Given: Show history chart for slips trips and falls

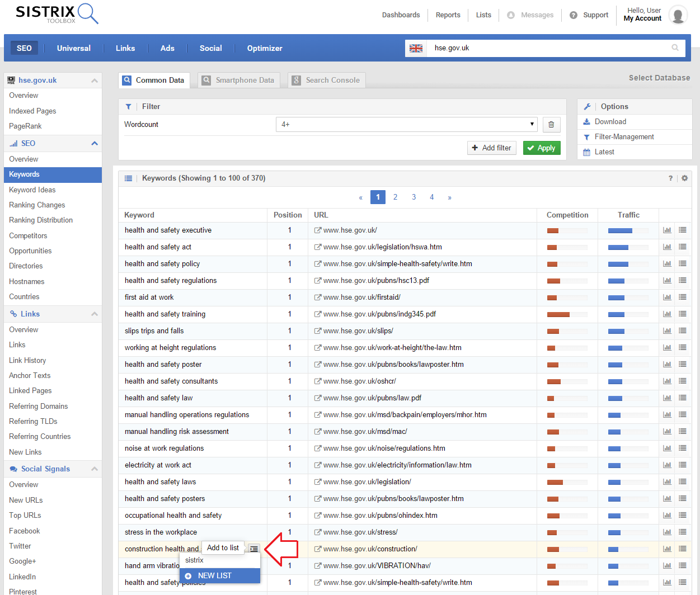Looking at the screenshot, I should (667, 330).
